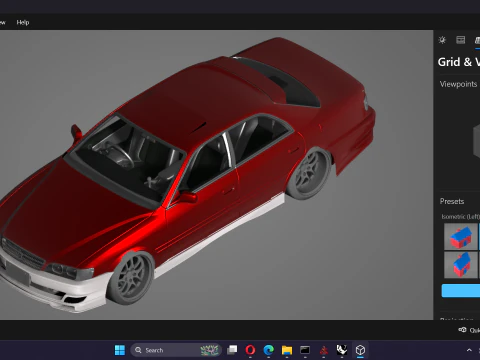Viewport: 480px width, 360px height.
Task: Switch to the Environment & Lighting sun tab
Action: click(442, 40)
